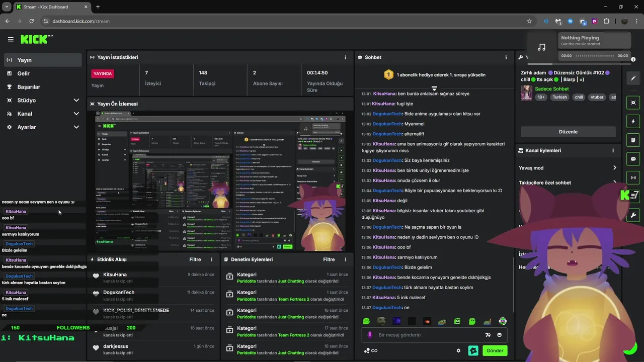This screenshot has height=362, width=644.
Task: Click the Sadece Sohbet category thumbnail
Action: pos(526,93)
